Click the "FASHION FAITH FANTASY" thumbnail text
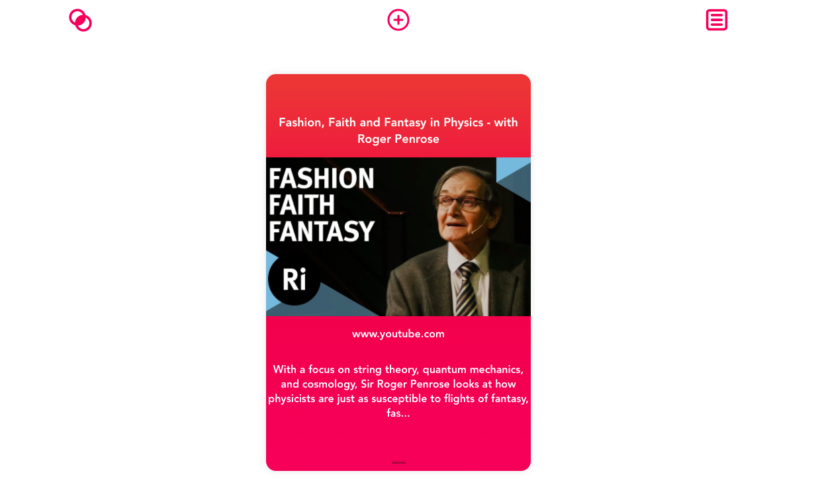 coord(322,205)
